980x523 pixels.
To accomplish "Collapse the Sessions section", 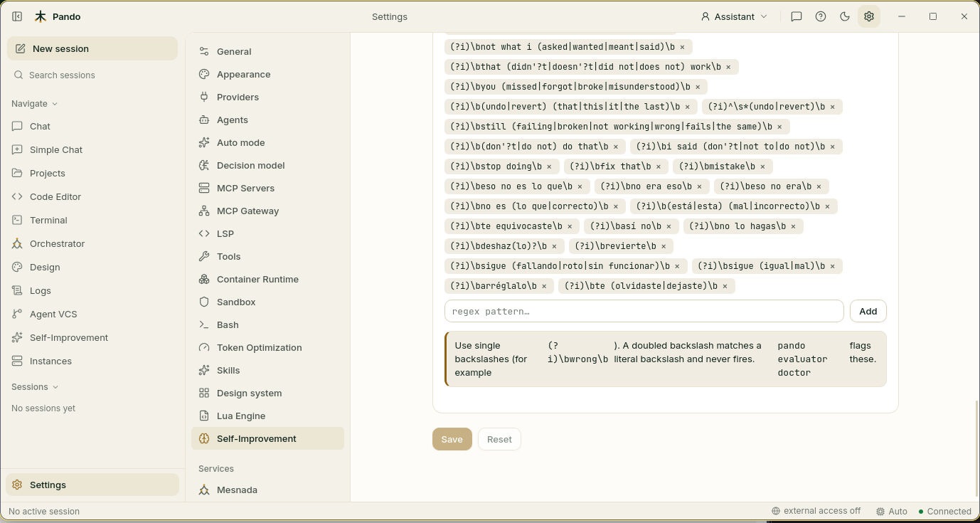I will tap(34, 386).
